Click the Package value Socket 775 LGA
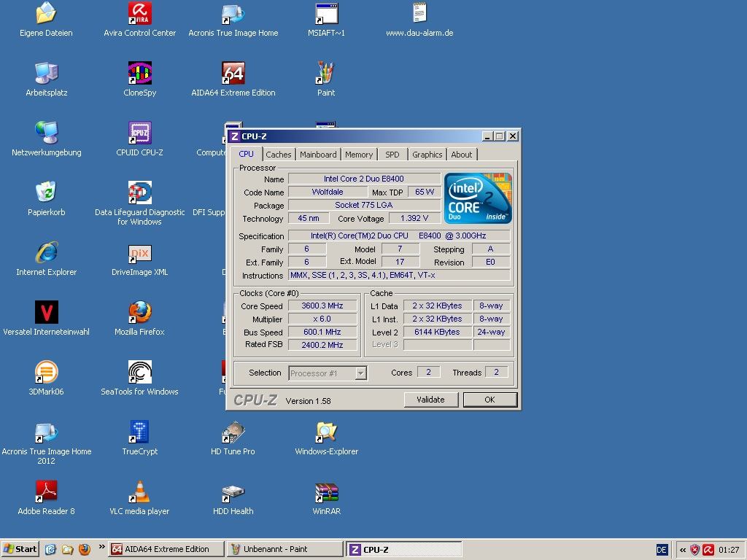Viewport: 747px width, 560px height. point(364,205)
